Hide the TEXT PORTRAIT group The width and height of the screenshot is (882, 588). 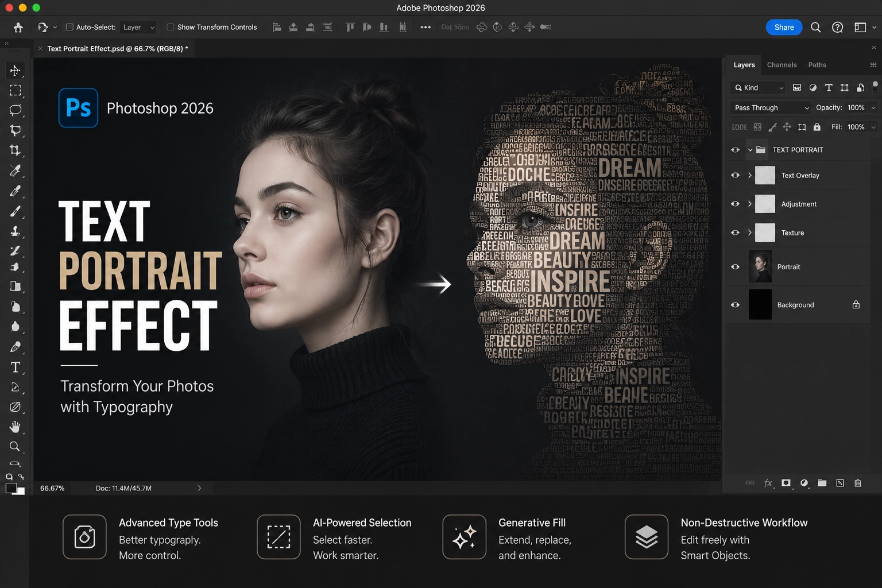click(735, 150)
